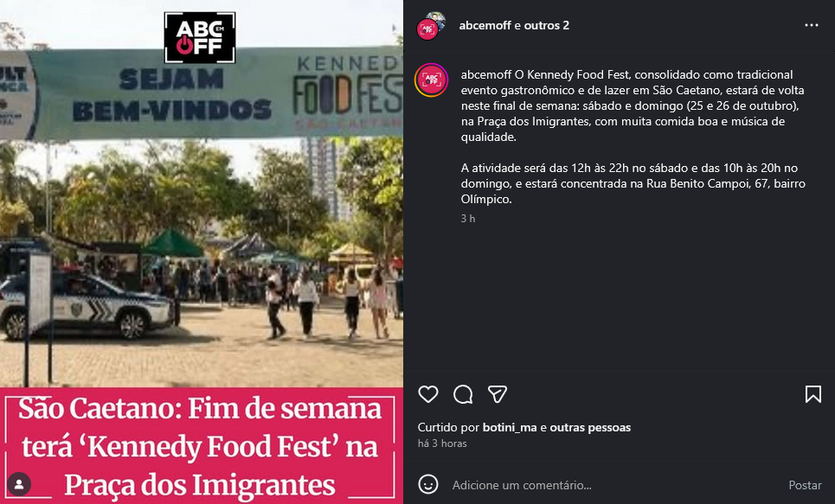Click the Postar button
This screenshot has width=835, height=504.
(x=805, y=485)
